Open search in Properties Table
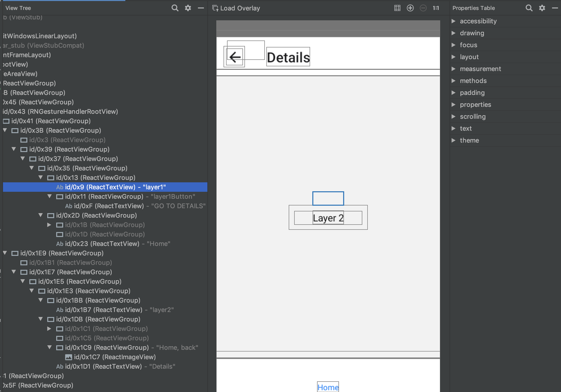This screenshot has height=392, width=561. click(529, 8)
